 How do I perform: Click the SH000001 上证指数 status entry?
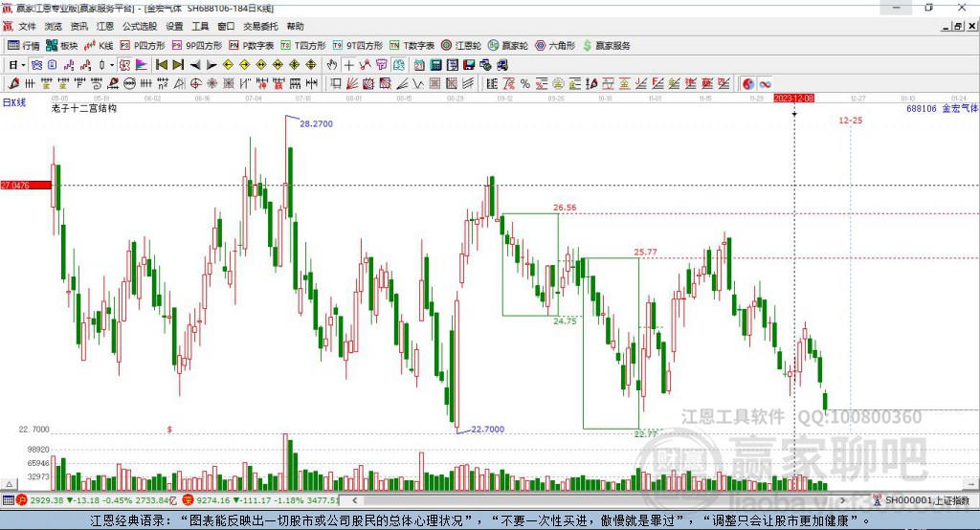[x=922, y=500]
